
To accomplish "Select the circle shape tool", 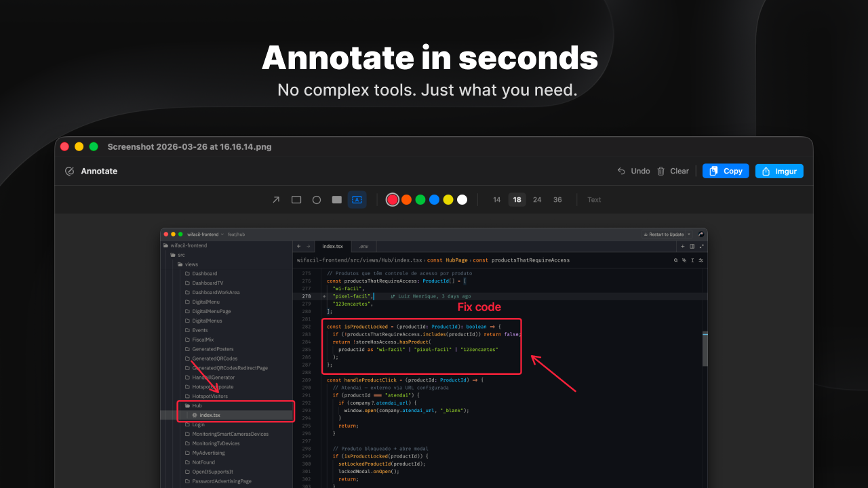I will click(317, 200).
